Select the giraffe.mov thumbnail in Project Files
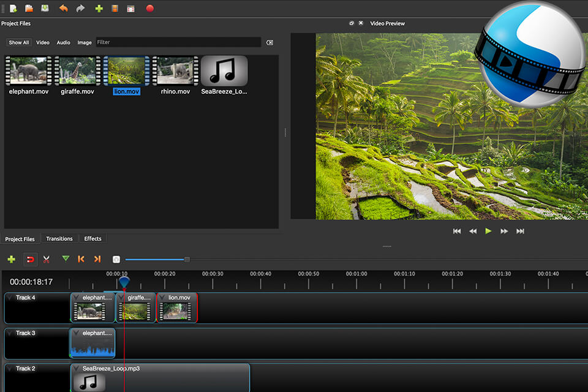 tap(77, 70)
